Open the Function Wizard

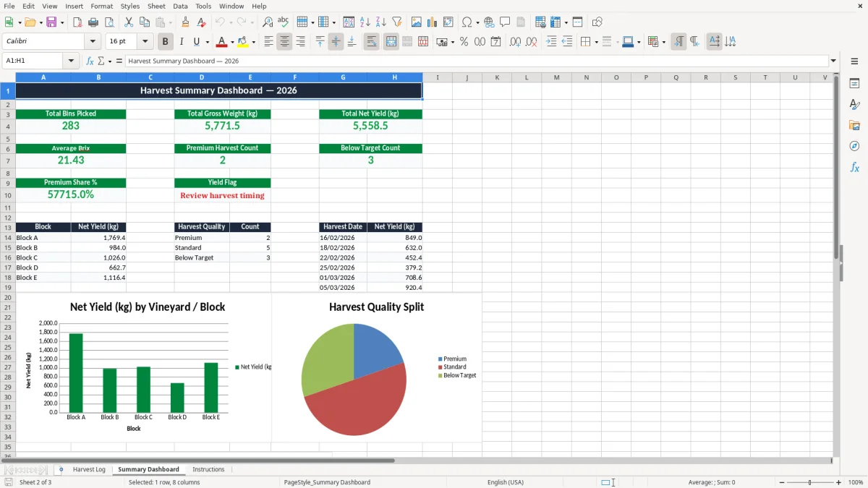(90, 61)
